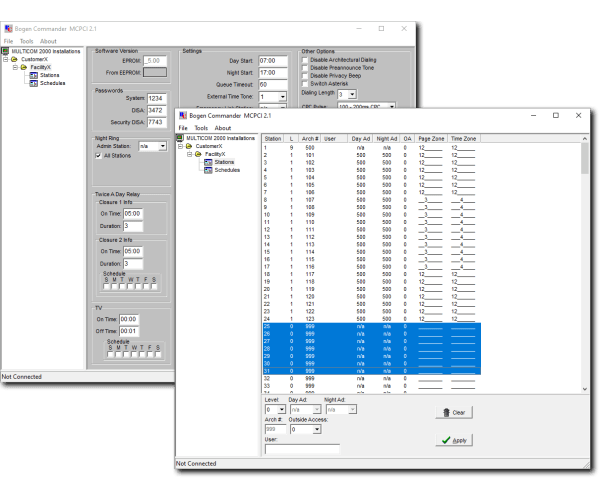
Task: Open the Night Ad dropdown
Action: tap(352, 410)
